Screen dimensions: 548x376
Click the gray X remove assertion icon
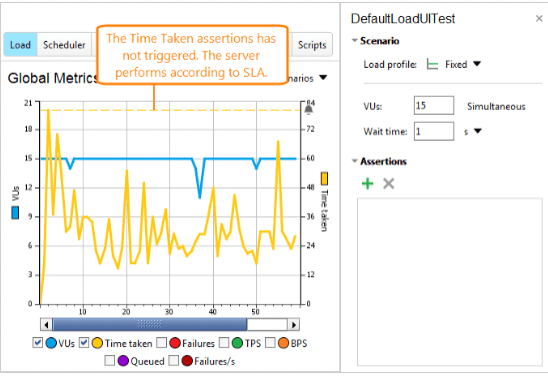tap(389, 183)
